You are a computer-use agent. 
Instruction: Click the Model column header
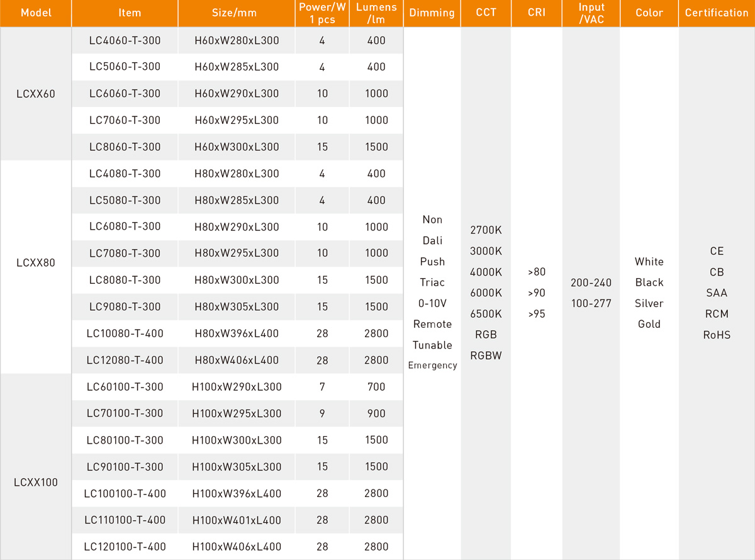pyautogui.click(x=35, y=13)
